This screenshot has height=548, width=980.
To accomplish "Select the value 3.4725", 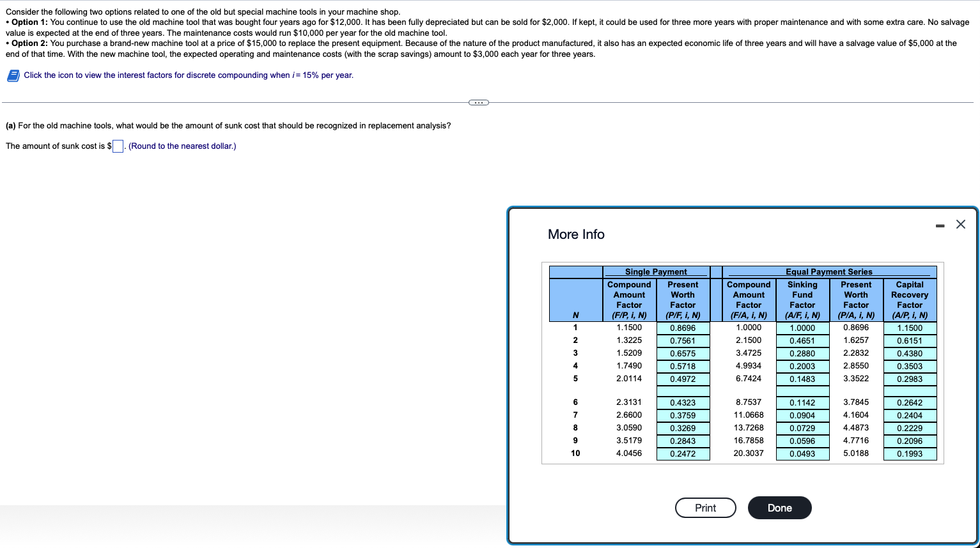I will 749,353.
